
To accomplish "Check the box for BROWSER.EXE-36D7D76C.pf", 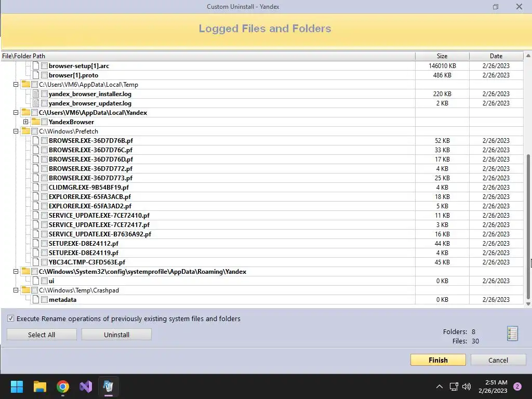I will click(x=44, y=150).
